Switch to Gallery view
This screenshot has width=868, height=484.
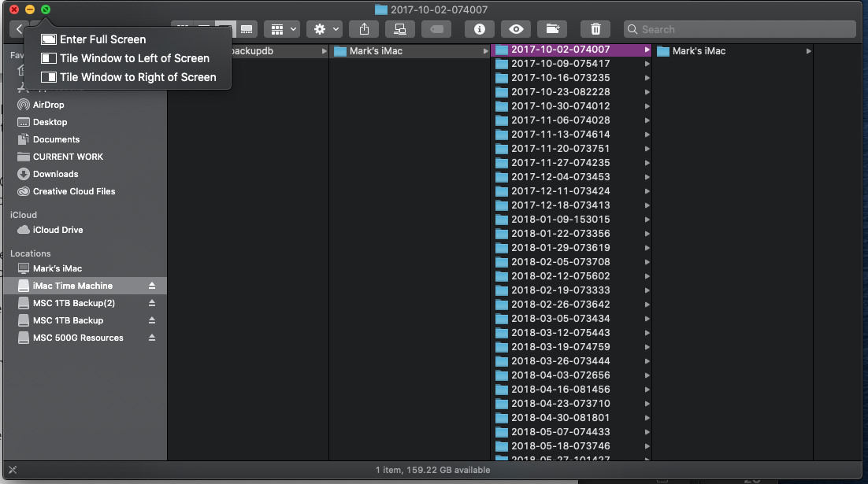tap(247, 29)
